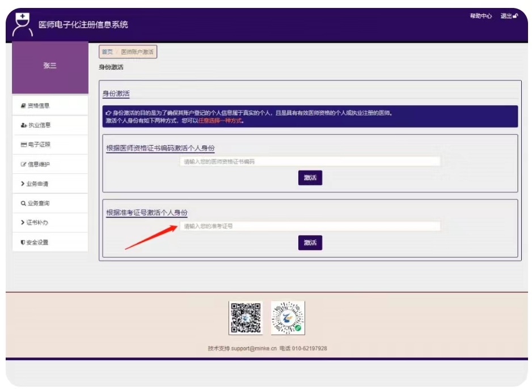This screenshot has height=392, width=532.
Task: Click the shield icon beside 安全设置
Action: tap(23, 242)
